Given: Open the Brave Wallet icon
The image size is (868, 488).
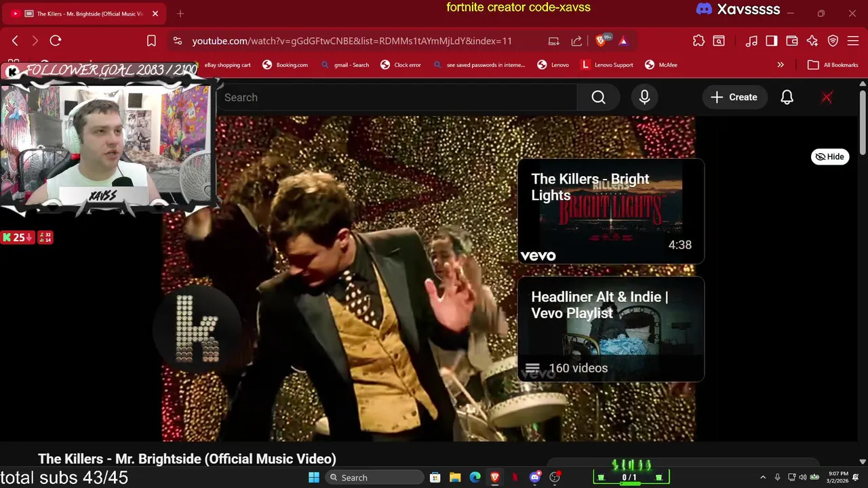Looking at the screenshot, I should pos(792,41).
